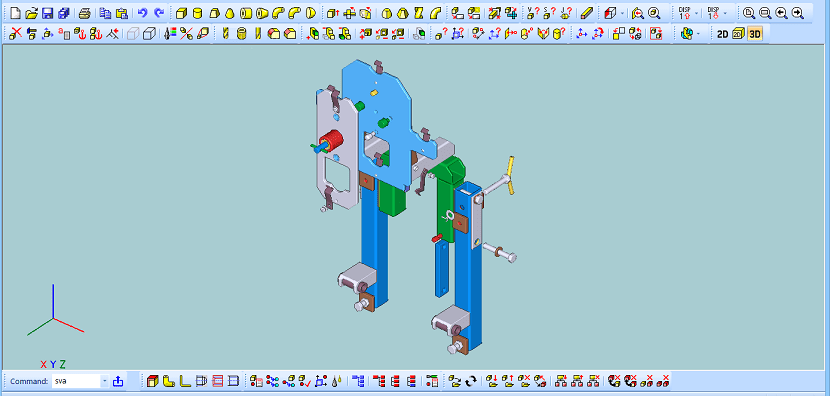Image resolution: width=830 pixels, height=396 pixels.
Task: Click the pencil/eraser edit icon in top toolbar
Action: 587,13
